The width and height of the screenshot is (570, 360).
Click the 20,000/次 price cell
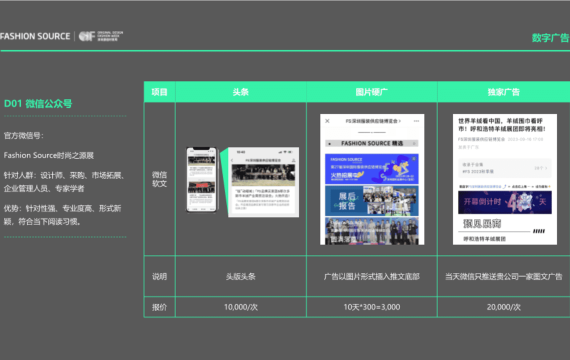point(504,307)
